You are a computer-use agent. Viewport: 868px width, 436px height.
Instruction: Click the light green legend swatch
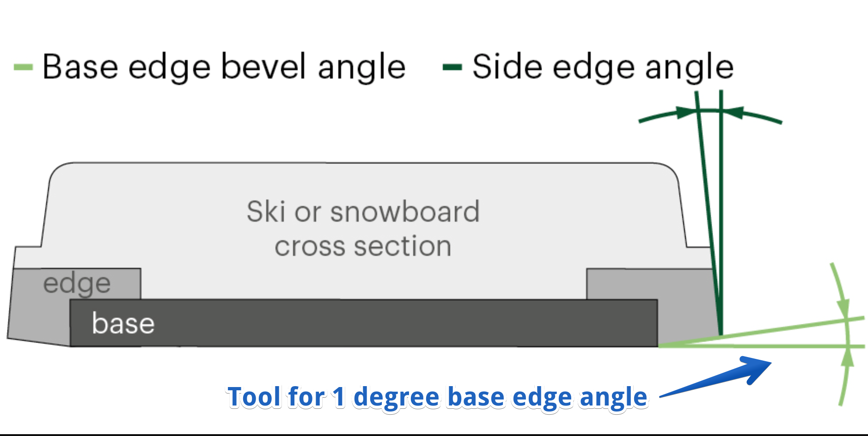[x=23, y=67]
